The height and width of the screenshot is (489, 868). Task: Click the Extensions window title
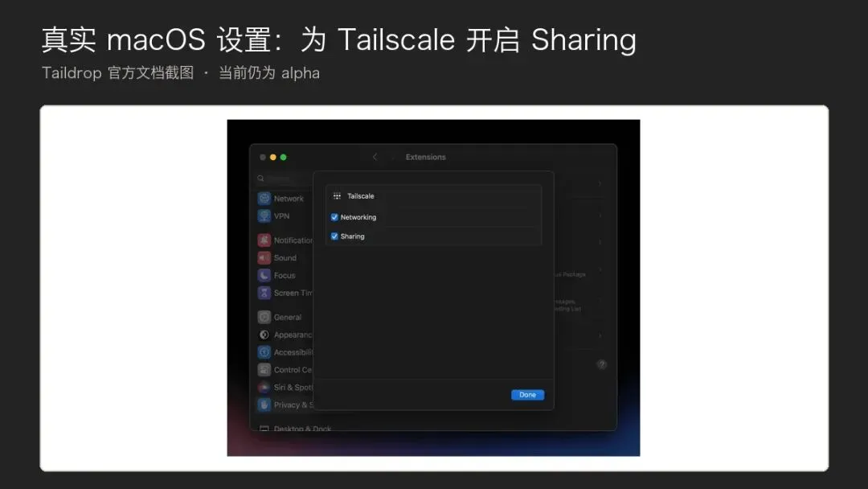tap(426, 158)
